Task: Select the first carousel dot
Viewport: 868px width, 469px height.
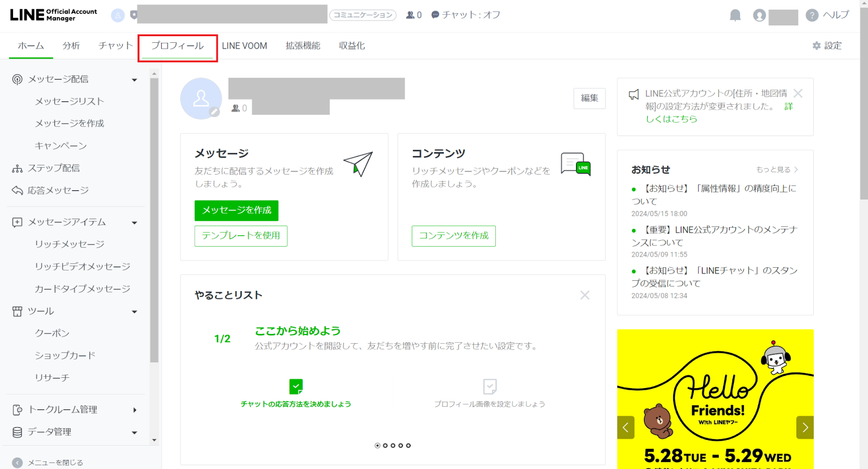Action: point(378,446)
